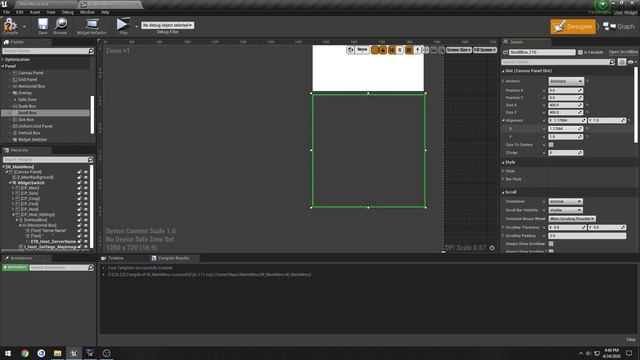Open the View menu
Image resolution: width=640 pixels, height=360 pixels.
click(51, 12)
